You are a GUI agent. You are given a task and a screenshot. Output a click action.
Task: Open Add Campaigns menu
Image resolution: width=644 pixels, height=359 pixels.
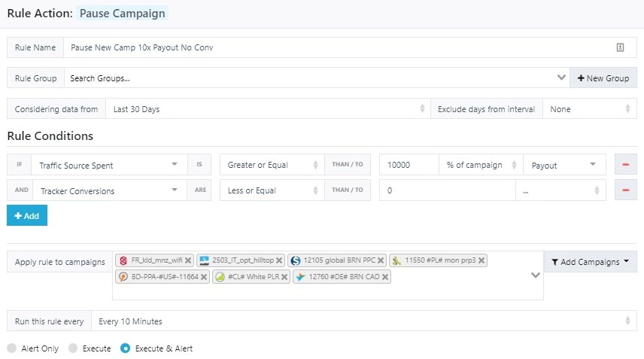(x=590, y=262)
